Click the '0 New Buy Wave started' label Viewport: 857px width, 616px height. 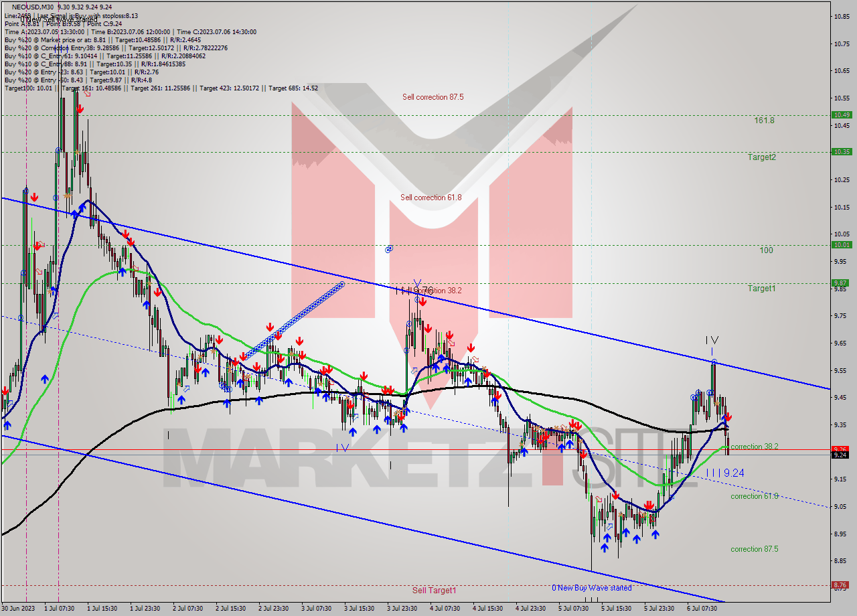tap(591, 588)
